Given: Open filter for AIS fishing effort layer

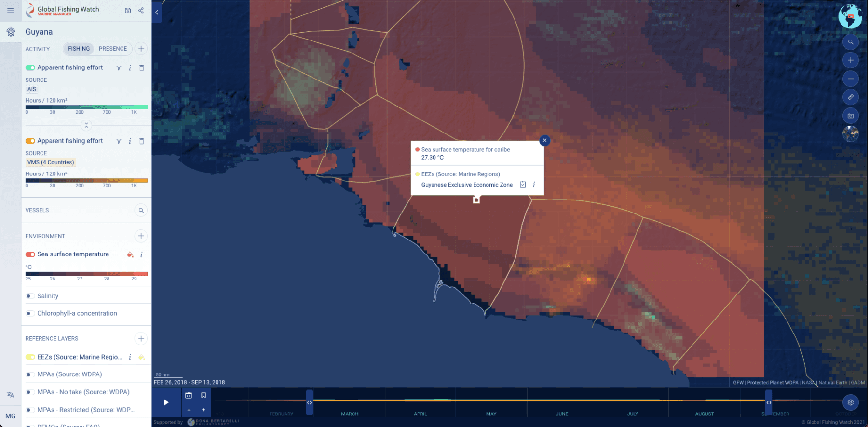Looking at the screenshot, I should 119,68.
